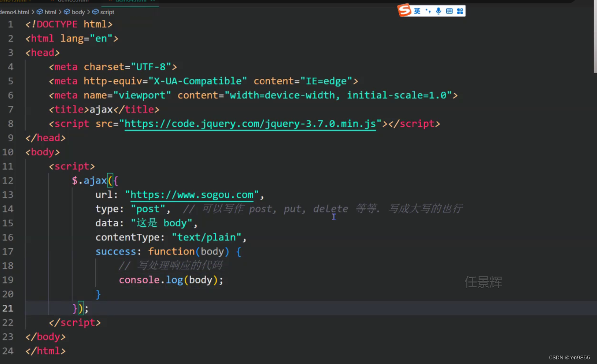Screen dimensions: 597x364
Task: Click the Sogou microphone voice input icon
Action: coord(438,11)
